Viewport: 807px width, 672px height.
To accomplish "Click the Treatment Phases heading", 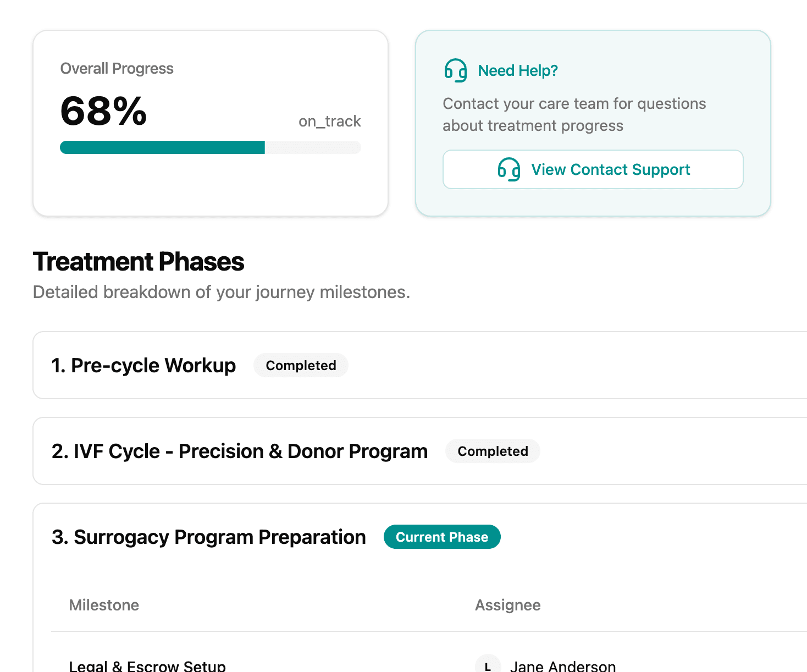I will tap(139, 262).
